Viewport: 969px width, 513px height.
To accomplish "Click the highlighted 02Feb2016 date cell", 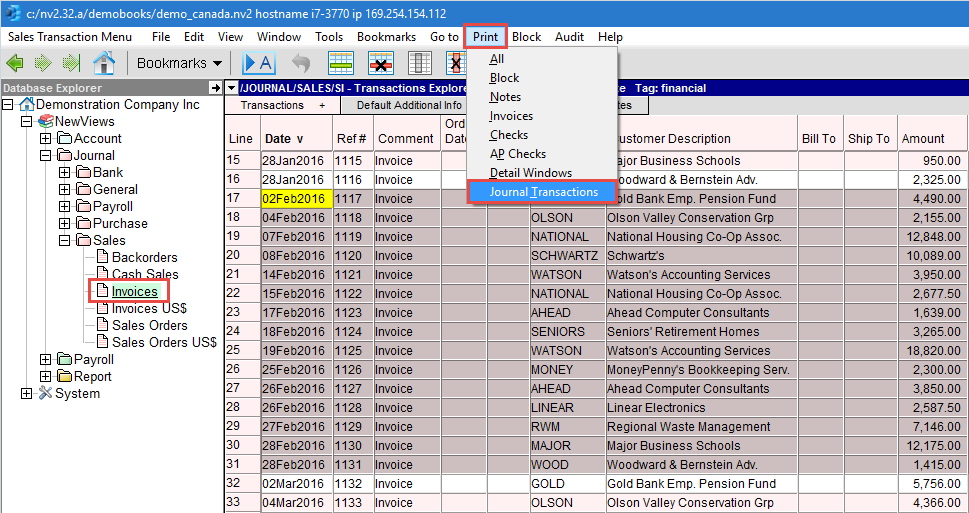I will (295, 199).
